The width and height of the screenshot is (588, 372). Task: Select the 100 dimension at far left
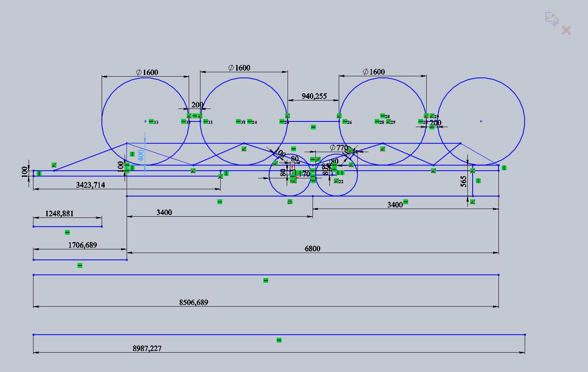click(x=25, y=172)
